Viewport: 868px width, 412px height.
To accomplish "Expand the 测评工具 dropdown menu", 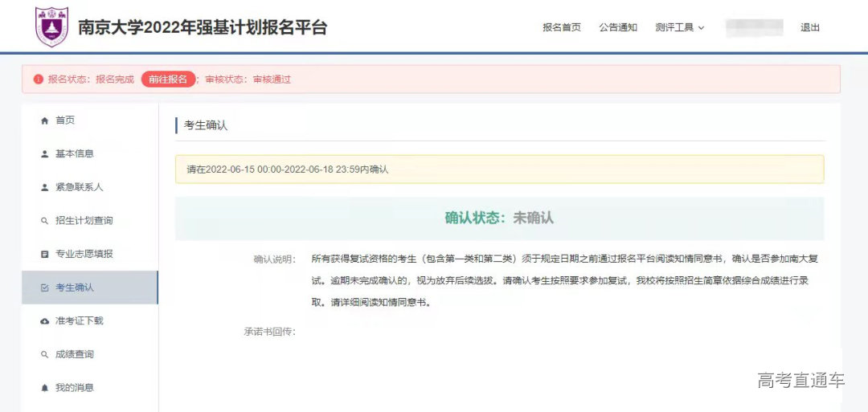I will coord(680,27).
